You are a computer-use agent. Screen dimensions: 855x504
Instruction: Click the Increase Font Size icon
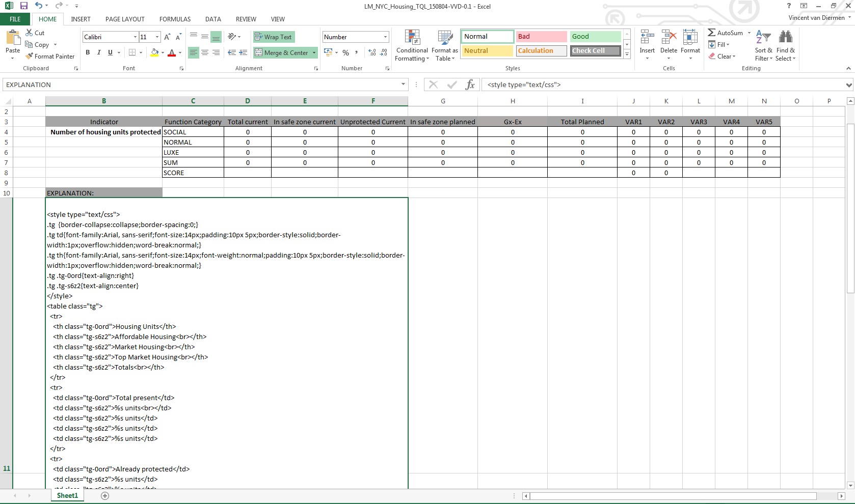pos(167,37)
